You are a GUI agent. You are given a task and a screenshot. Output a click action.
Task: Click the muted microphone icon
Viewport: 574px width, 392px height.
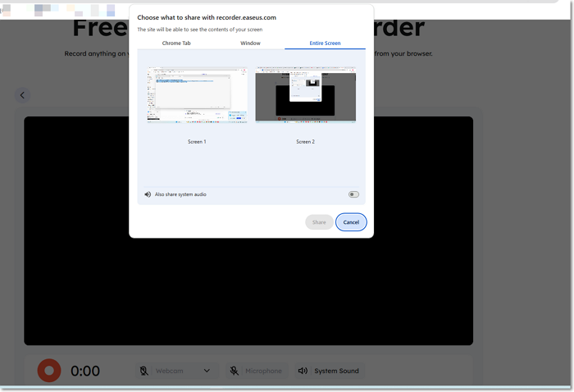click(235, 371)
